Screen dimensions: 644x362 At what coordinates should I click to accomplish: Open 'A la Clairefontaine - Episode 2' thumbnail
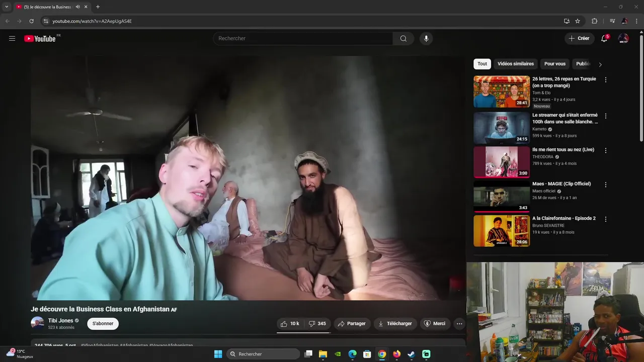coord(502,231)
